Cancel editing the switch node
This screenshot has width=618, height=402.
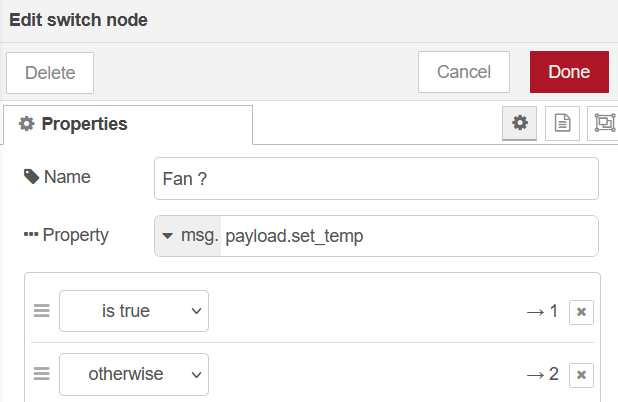464,72
